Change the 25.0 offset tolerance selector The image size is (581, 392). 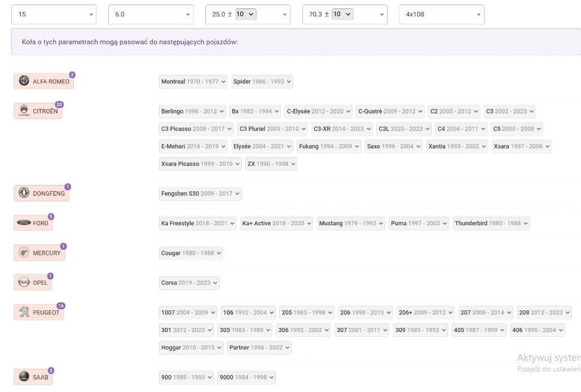(246, 14)
